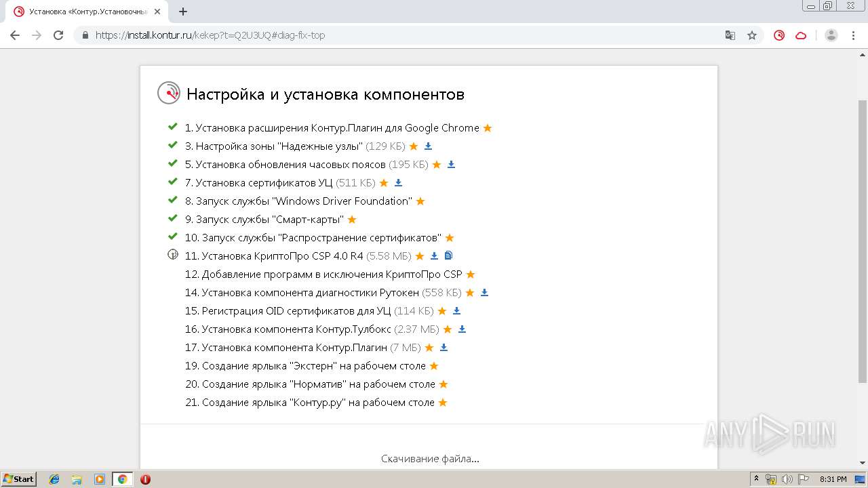Click the network icon in system tray

click(771, 479)
